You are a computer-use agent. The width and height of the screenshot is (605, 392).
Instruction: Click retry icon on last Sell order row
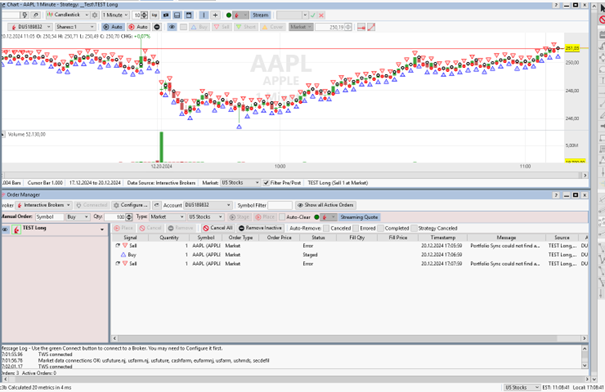coord(118,264)
